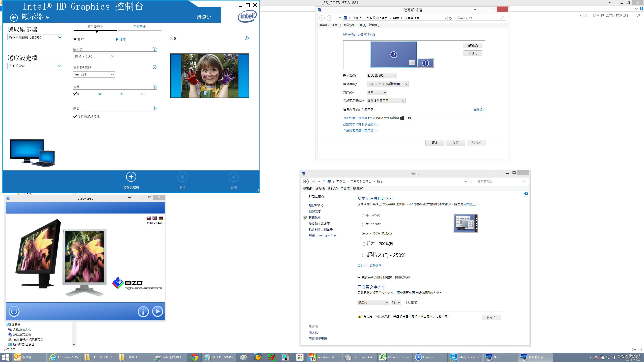Toggle the keep display scaling checkbox

(75, 117)
